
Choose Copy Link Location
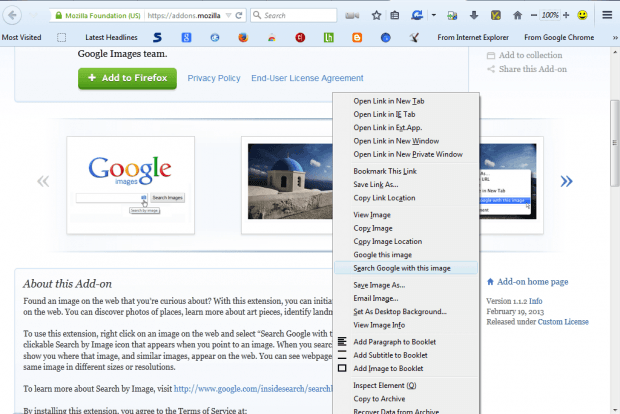(x=384, y=198)
